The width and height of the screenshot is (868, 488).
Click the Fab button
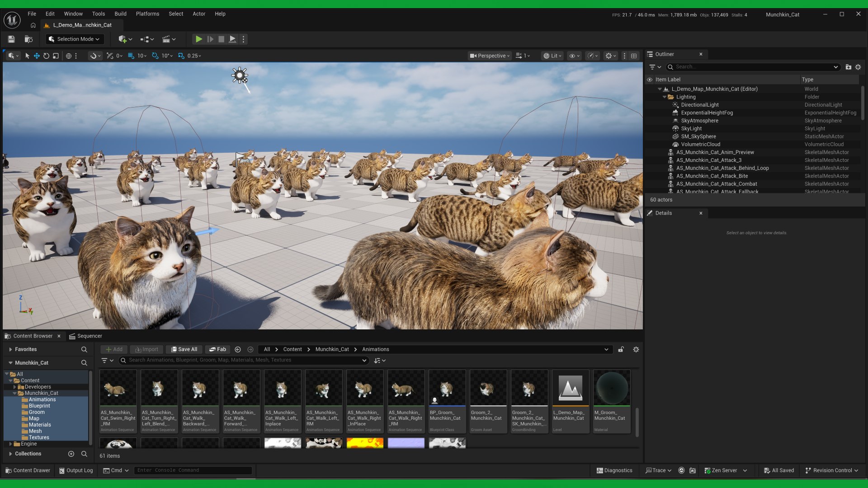(x=217, y=349)
